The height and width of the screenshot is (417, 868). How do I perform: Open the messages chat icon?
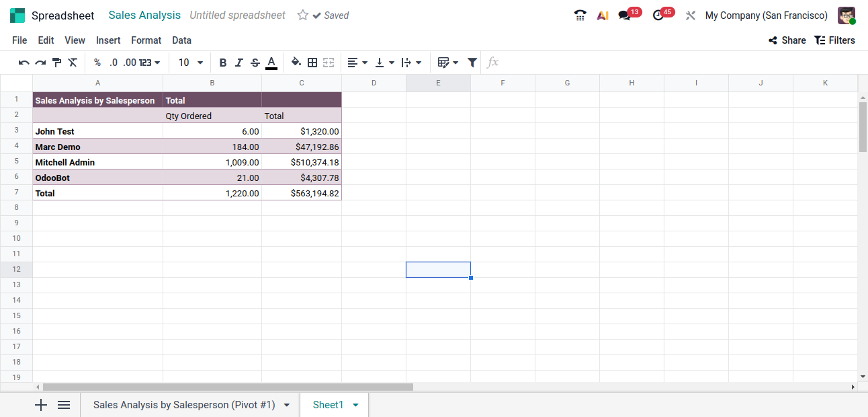click(625, 15)
